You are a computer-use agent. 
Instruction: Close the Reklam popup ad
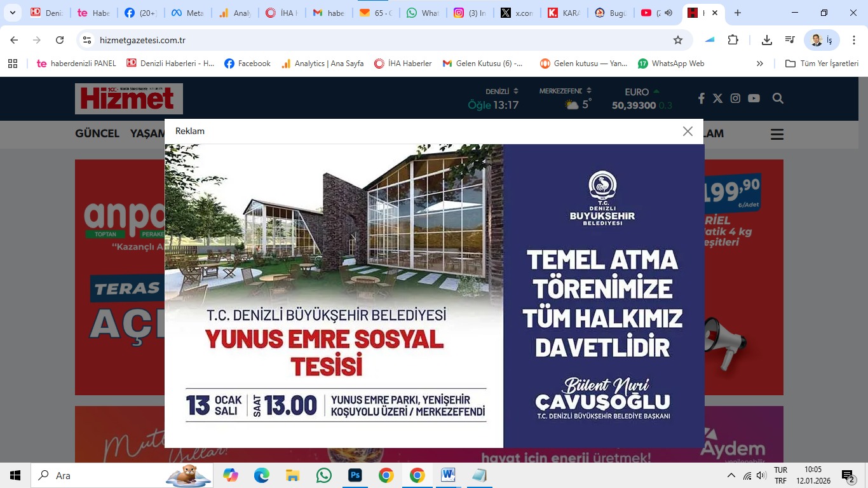point(688,132)
